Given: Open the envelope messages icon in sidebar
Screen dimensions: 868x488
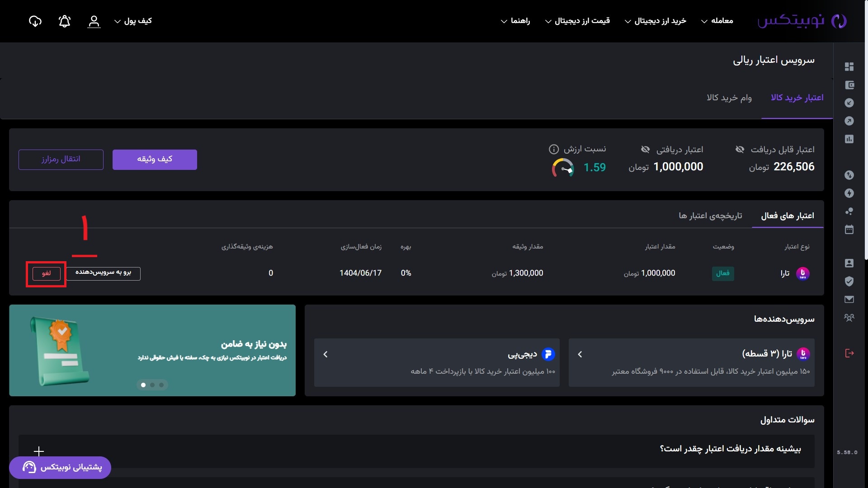Looking at the screenshot, I should click(849, 299).
